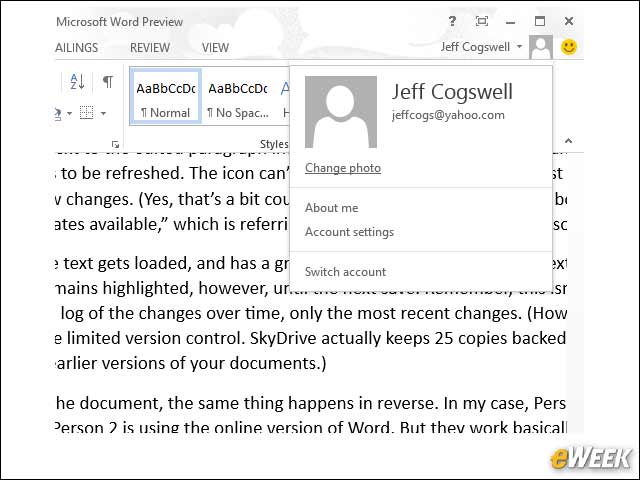Screen dimensions: 640x480
Task: Open the MAILINGS ribbon tab
Action: pos(76,48)
